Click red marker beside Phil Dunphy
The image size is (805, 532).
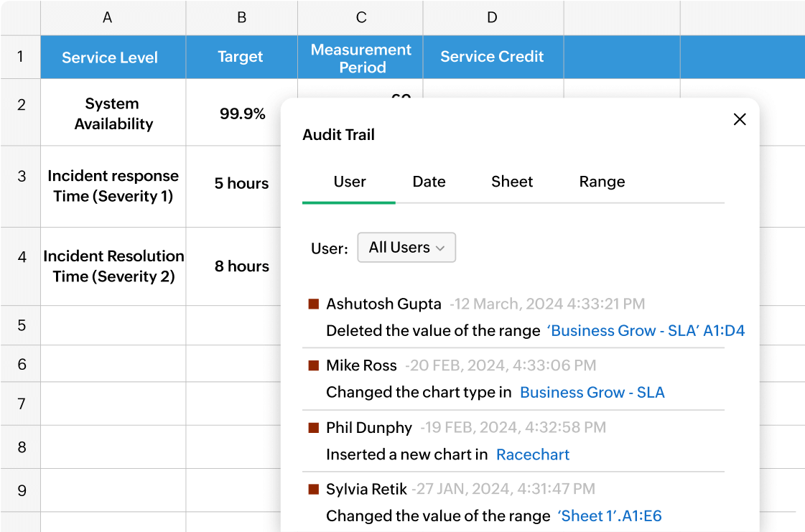313,428
